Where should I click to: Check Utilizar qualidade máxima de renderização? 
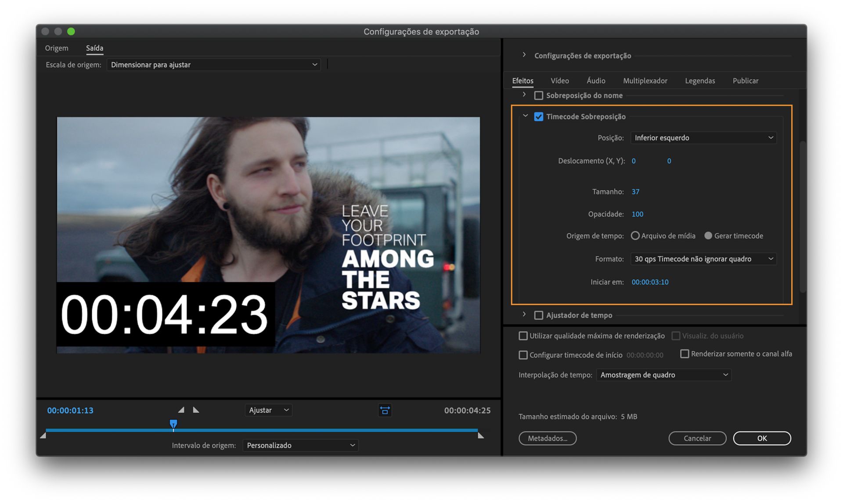click(x=523, y=335)
